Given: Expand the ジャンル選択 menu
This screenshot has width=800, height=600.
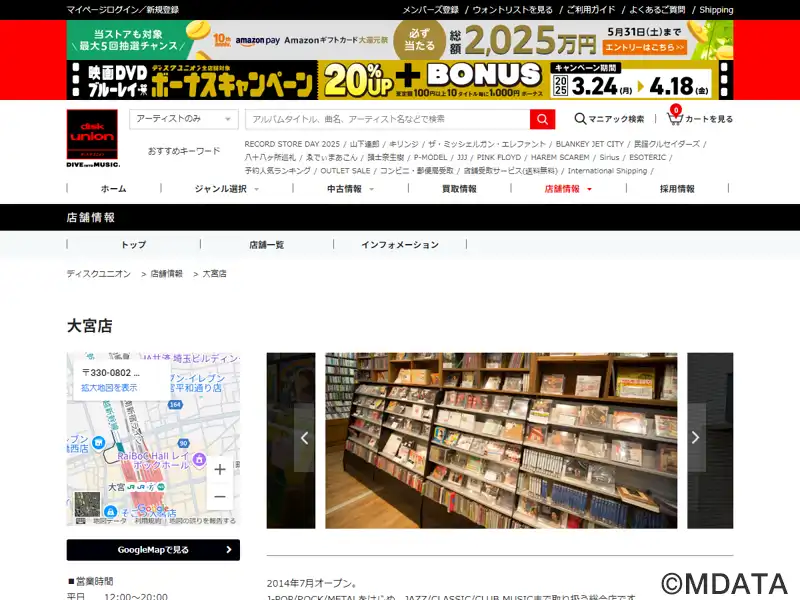Looking at the screenshot, I should point(227,189).
